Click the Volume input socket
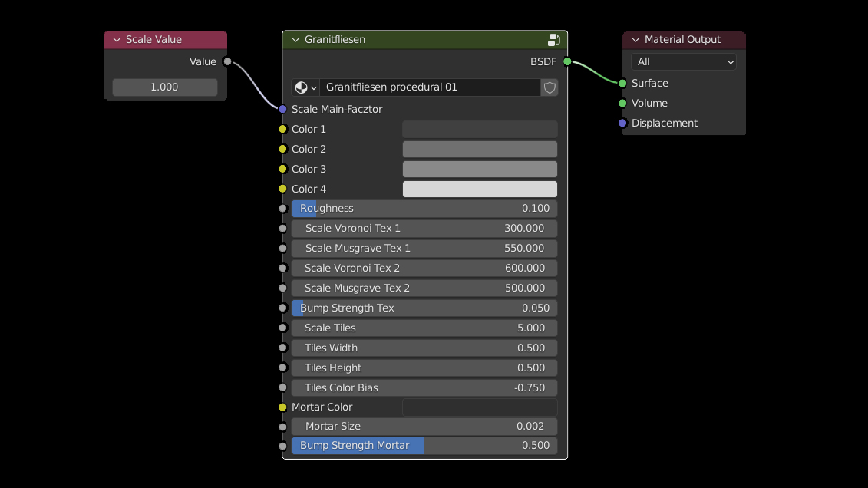Viewport: 868px width, 488px height. point(622,103)
